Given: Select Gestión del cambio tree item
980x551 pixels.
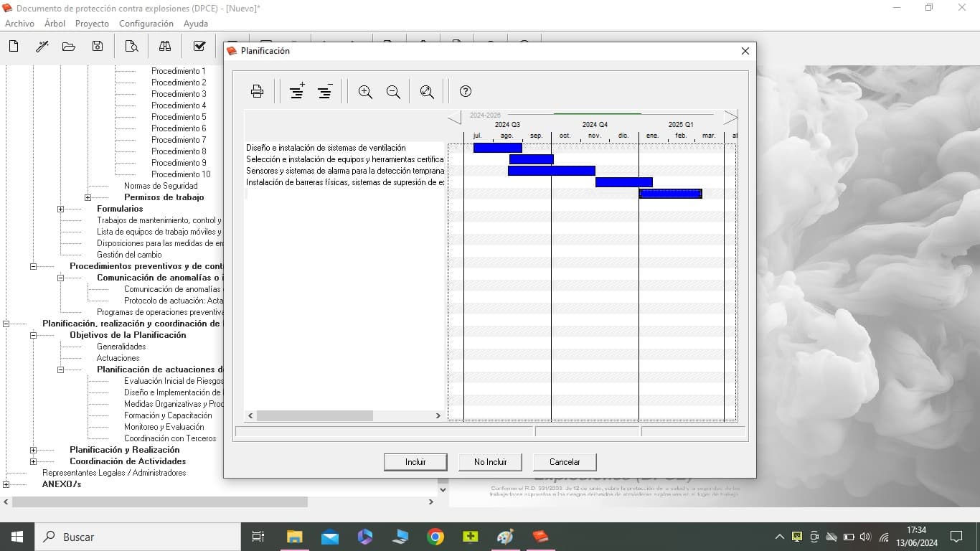Looking at the screenshot, I should [129, 255].
